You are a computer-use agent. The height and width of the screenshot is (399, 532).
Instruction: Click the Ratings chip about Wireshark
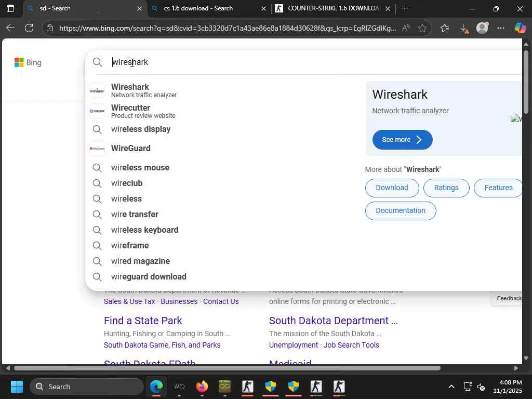click(x=446, y=188)
